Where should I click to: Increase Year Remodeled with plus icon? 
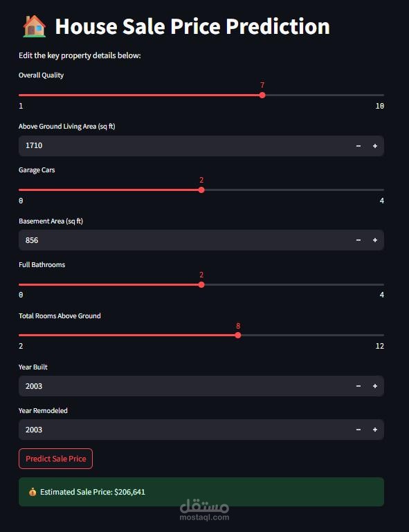pyautogui.click(x=375, y=430)
